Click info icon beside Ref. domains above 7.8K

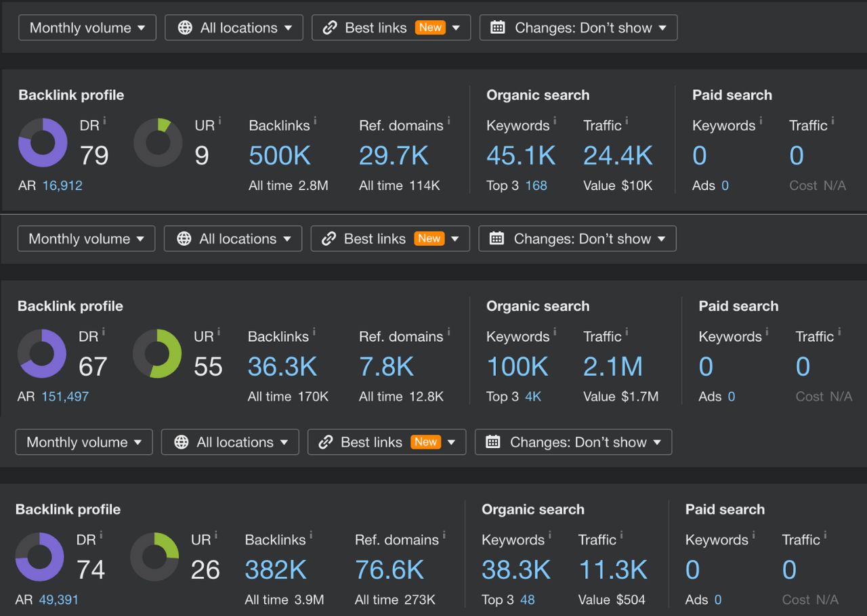(x=448, y=331)
